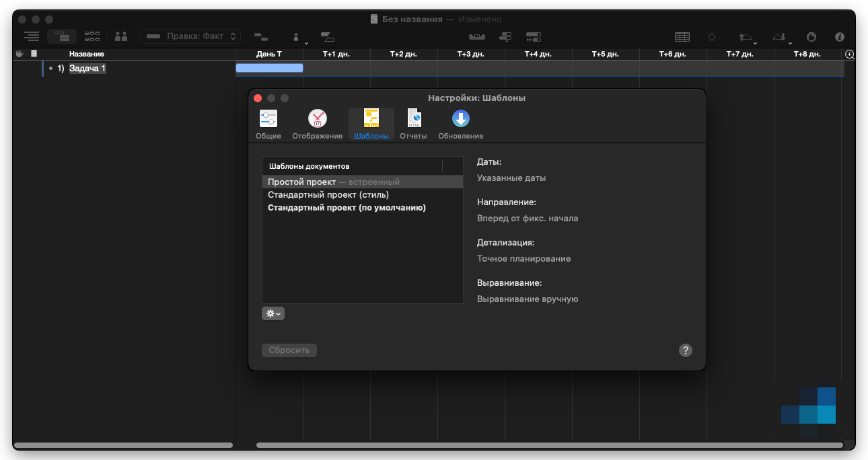Click the Сбросить button

tap(289, 350)
